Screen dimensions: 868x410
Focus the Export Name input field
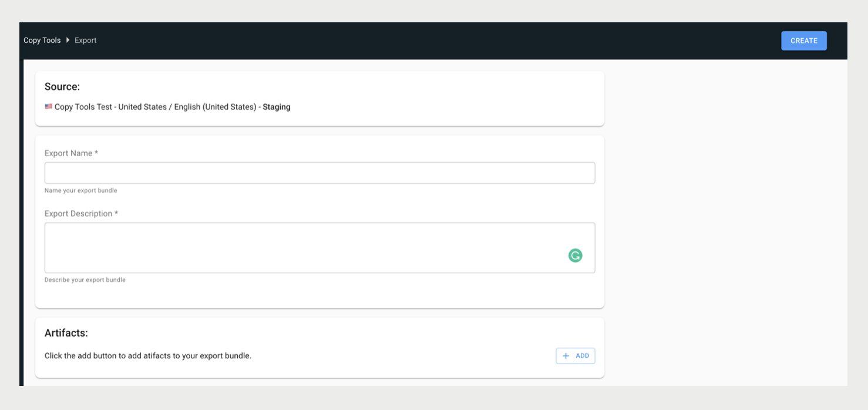click(319, 173)
